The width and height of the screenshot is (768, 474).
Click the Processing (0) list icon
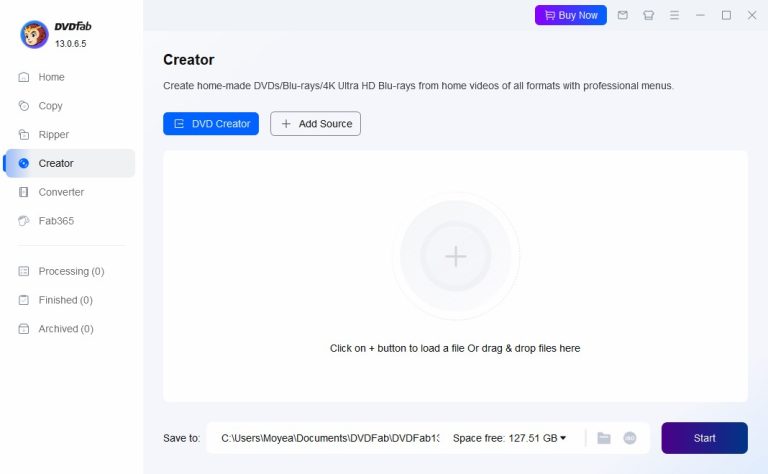coord(24,271)
